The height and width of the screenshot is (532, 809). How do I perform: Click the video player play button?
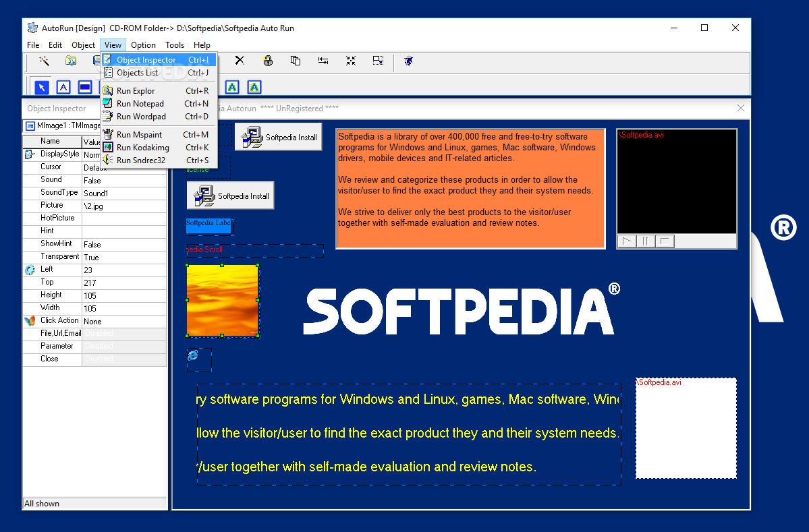627,241
